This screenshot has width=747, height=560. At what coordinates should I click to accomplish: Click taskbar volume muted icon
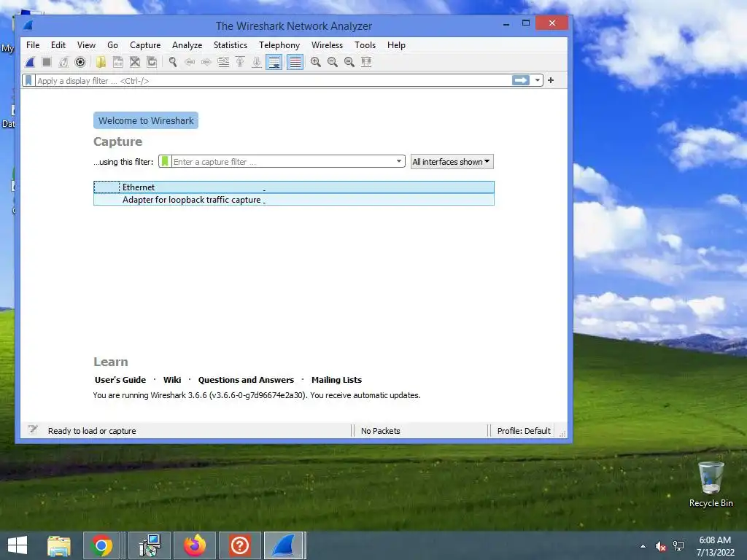click(660, 546)
